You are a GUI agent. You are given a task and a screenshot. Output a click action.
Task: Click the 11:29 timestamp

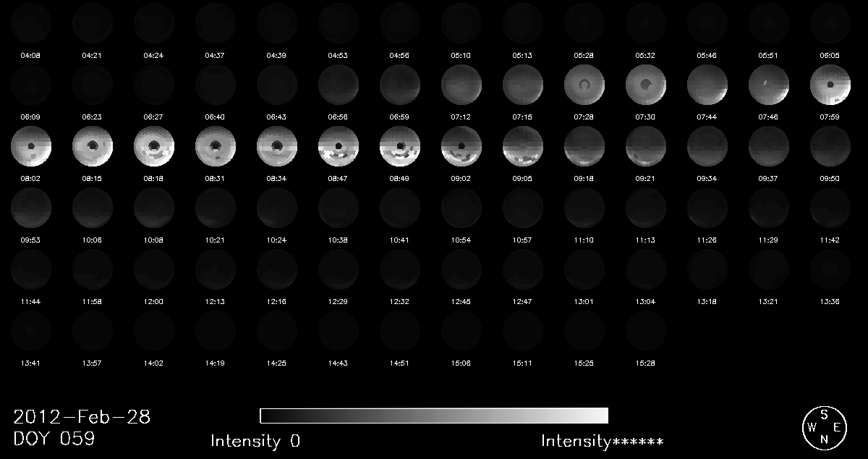pyautogui.click(x=769, y=240)
